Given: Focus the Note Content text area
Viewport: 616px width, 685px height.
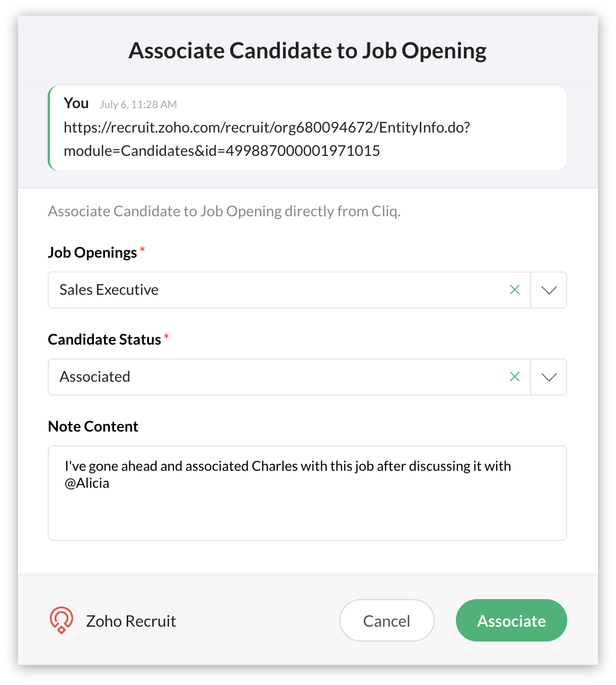Looking at the screenshot, I should 307,493.
